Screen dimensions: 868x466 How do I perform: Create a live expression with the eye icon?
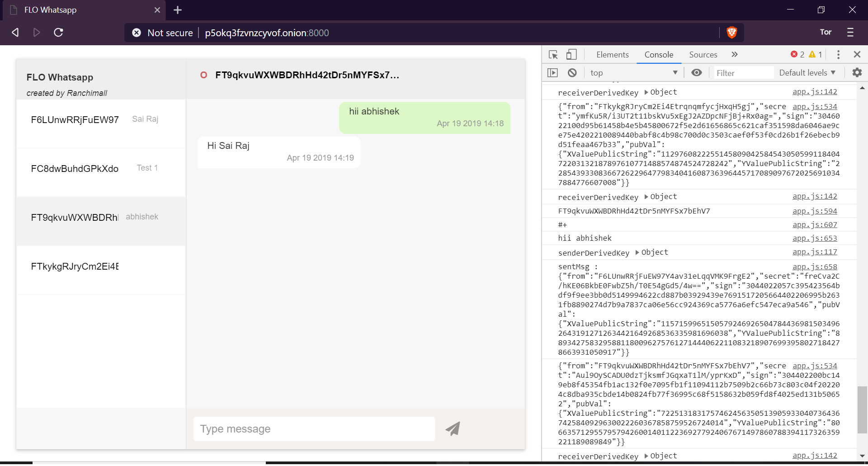(696, 72)
